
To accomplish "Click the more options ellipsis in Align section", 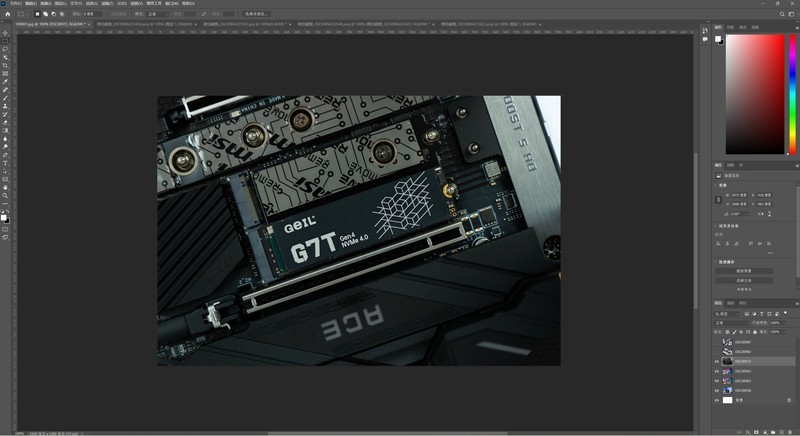I will [x=770, y=253].
